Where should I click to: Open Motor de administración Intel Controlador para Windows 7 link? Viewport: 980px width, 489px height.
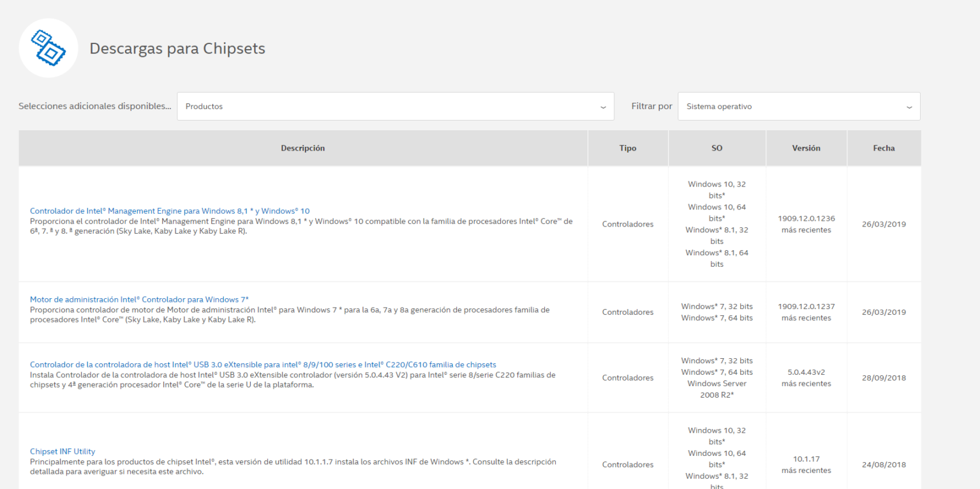(x=139, y=299)
